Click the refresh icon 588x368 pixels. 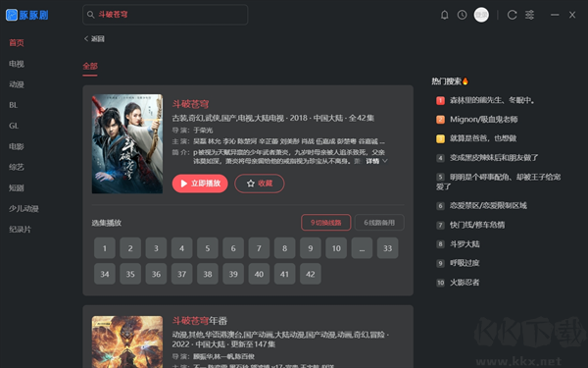[512, 15]
